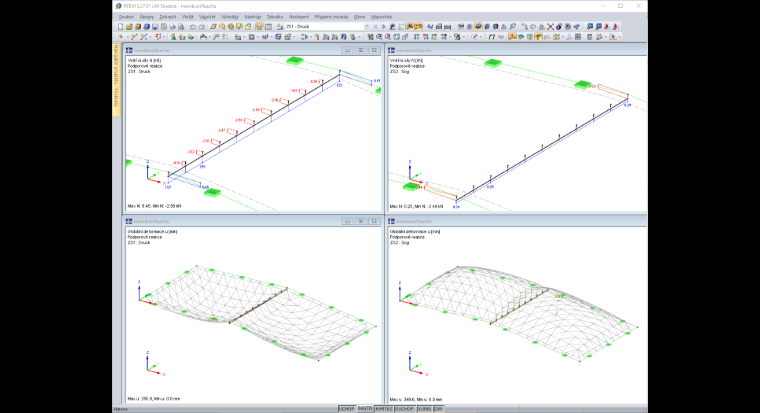Toggle RASTR grid in status bar
760x413 pixels.
pos(364,409)
